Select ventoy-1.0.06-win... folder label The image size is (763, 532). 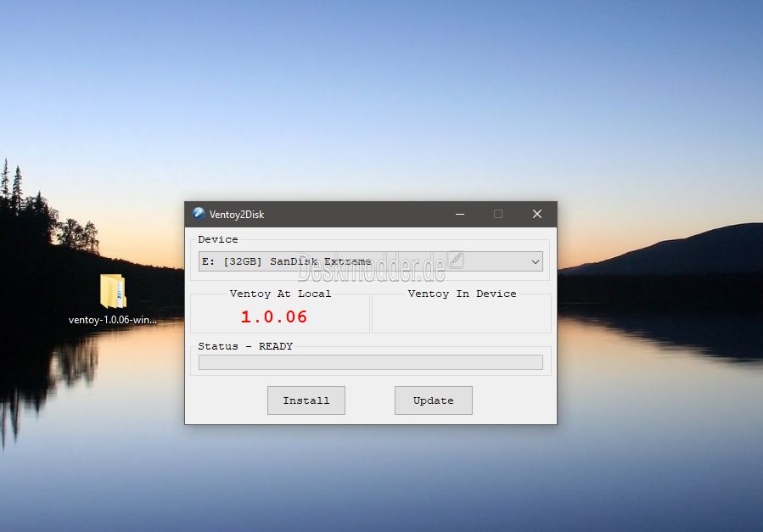[112, 320]
